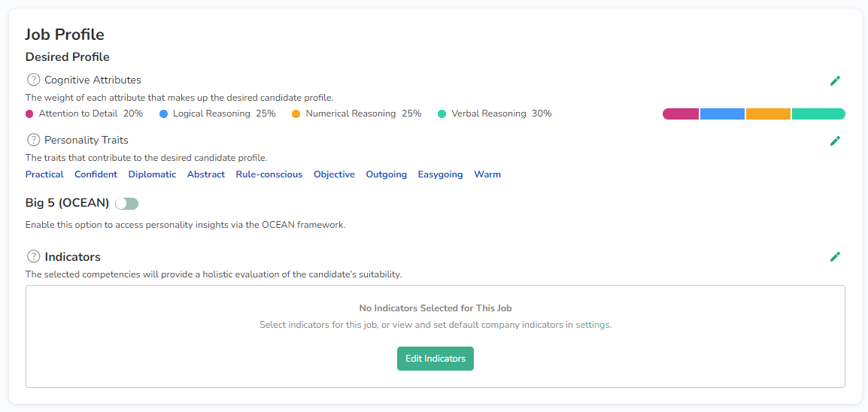
Task: Click the Rule-conscious trait
Action: point(269,174)
